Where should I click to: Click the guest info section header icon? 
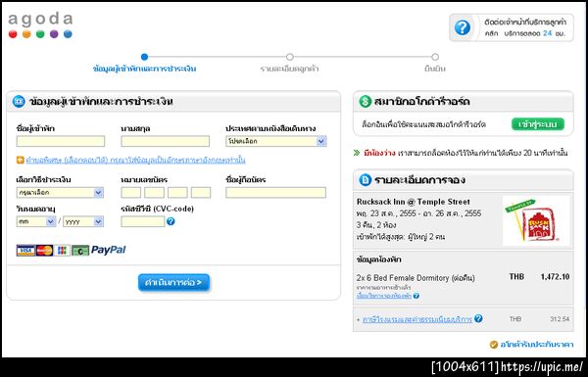[x=19, y=101]
